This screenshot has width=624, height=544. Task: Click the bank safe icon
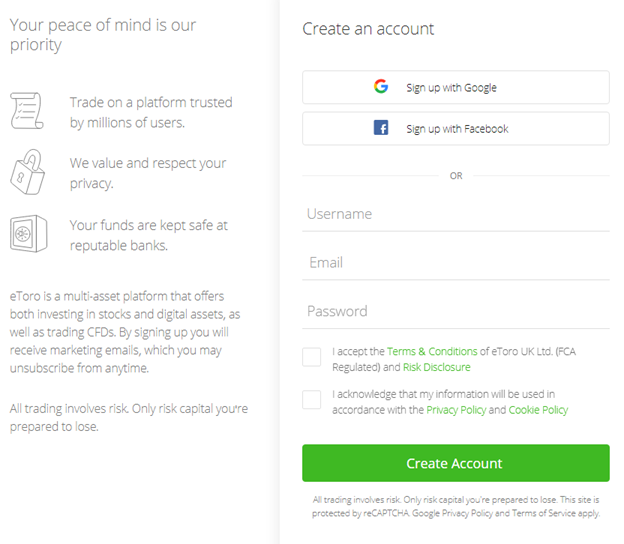click(x=27, y=234)
